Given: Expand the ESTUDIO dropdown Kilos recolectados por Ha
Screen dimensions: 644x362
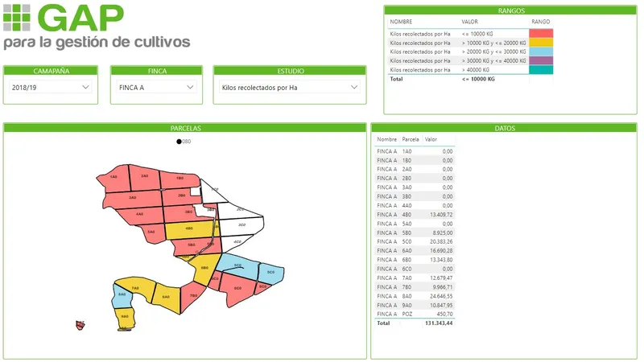Looking at the screenshot, I should coord(290,88).
